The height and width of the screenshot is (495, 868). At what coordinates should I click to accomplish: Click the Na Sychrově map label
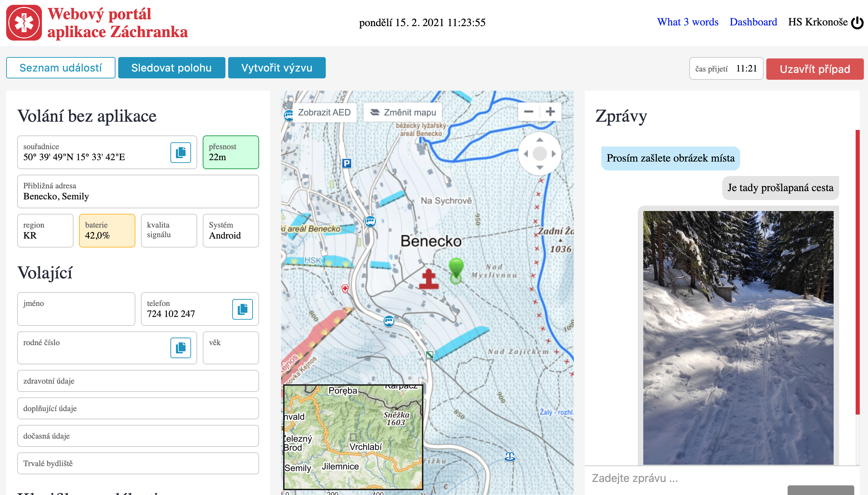(x=446, y=200)
